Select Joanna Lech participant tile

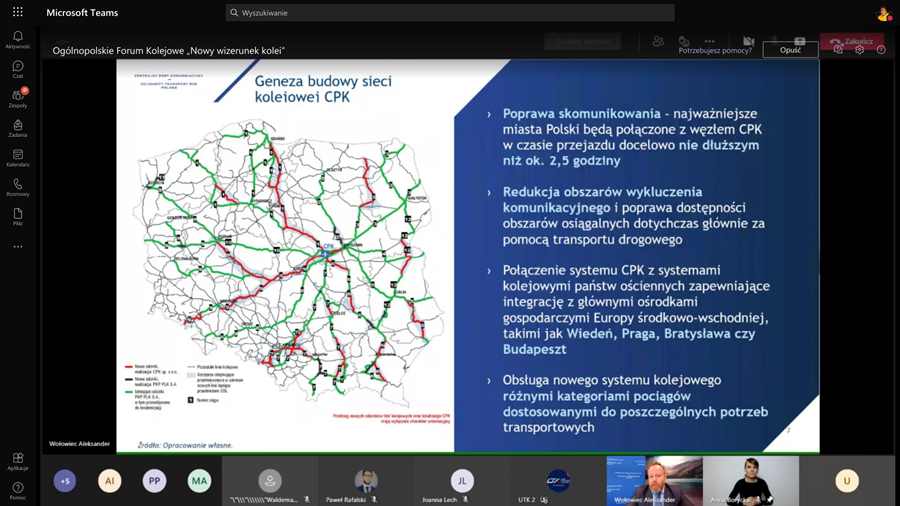(462, 481)
